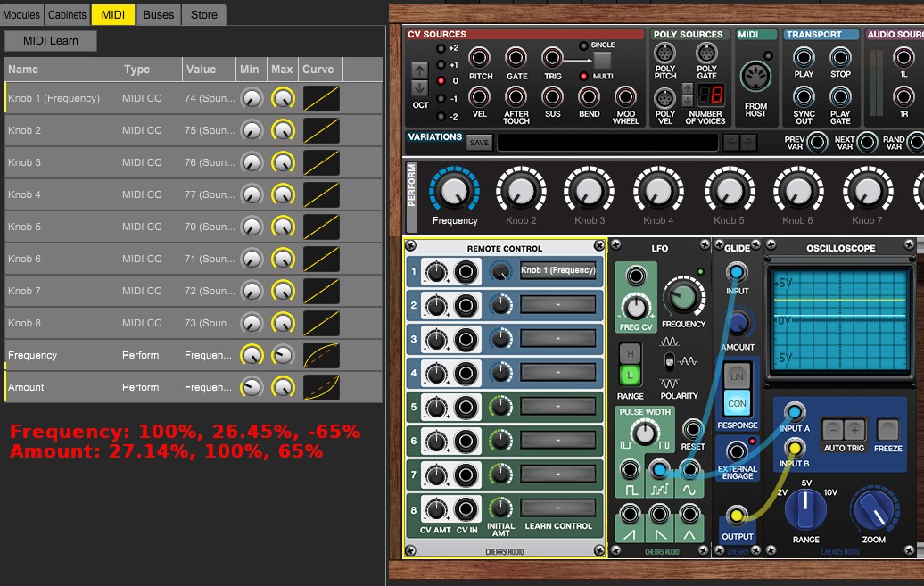Click the MIDI Learn button
This screenshot has height=586, width=924.
[x=51, y=41]
